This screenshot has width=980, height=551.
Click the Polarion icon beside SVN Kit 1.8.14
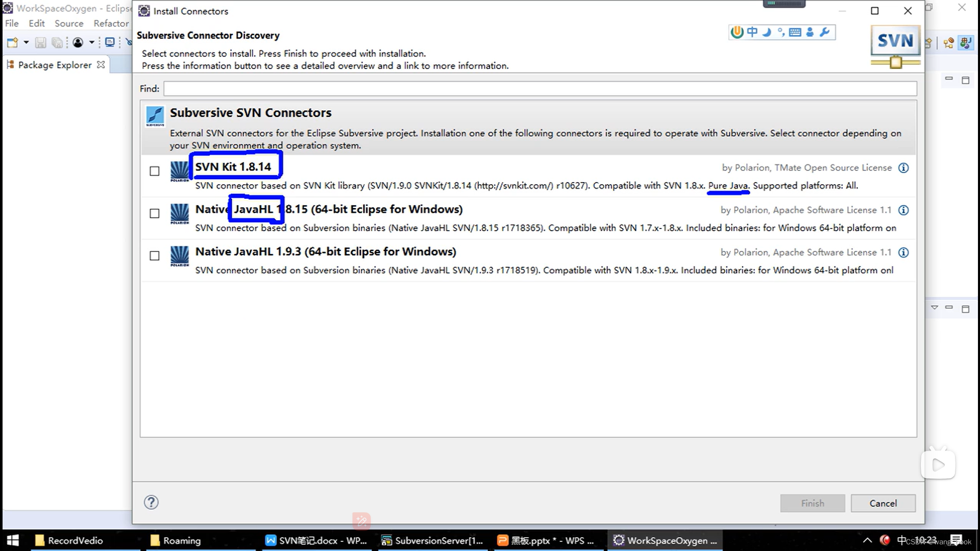[179, 171]
